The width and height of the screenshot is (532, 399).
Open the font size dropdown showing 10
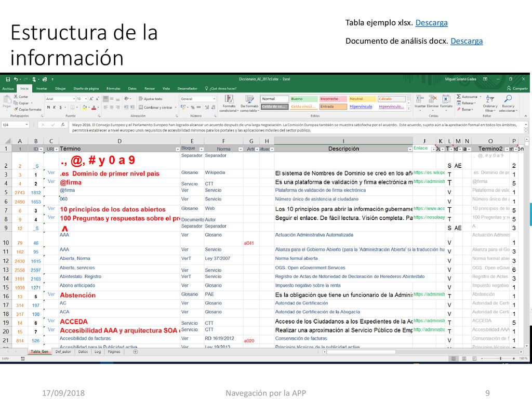[x=86, y=99]
